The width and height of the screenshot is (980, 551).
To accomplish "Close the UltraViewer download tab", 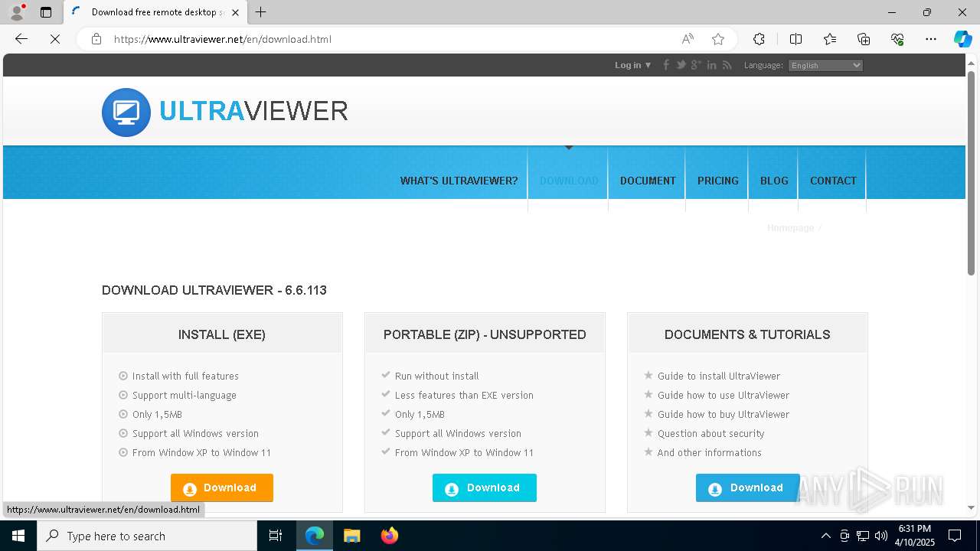I will (235, 12).
